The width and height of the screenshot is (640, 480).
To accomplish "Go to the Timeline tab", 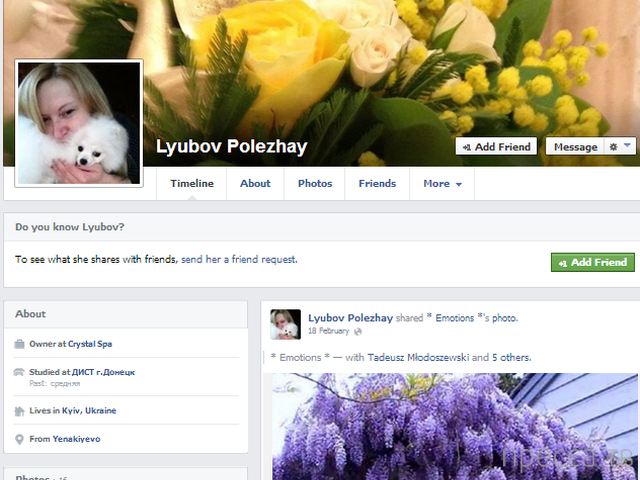I will [191, 184].
